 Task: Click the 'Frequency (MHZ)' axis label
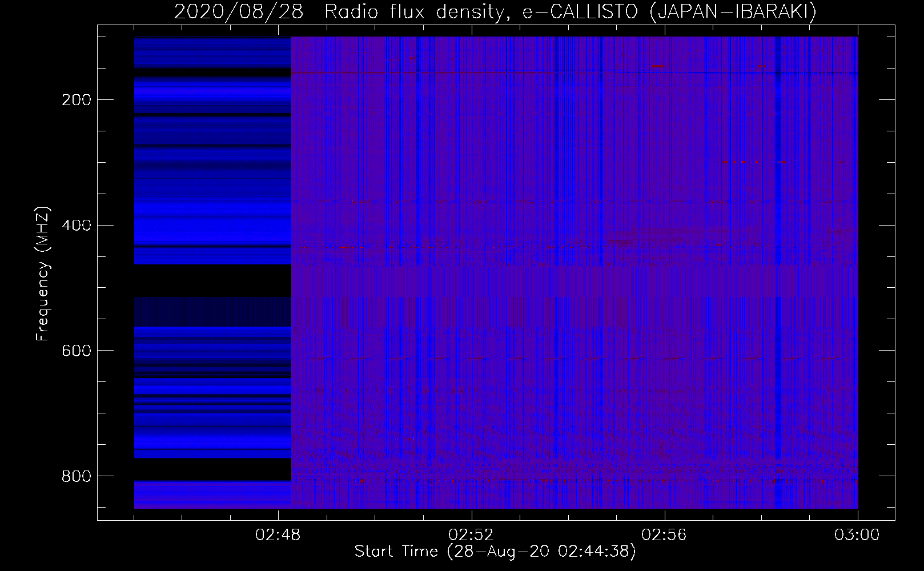43,274
